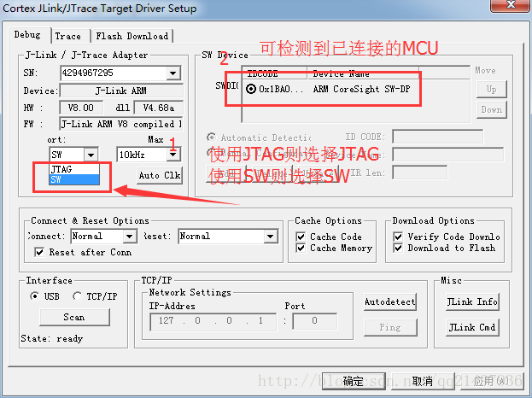Click the Auto Clk button
This screenshot has width=532, height=398.
(160, 175)
